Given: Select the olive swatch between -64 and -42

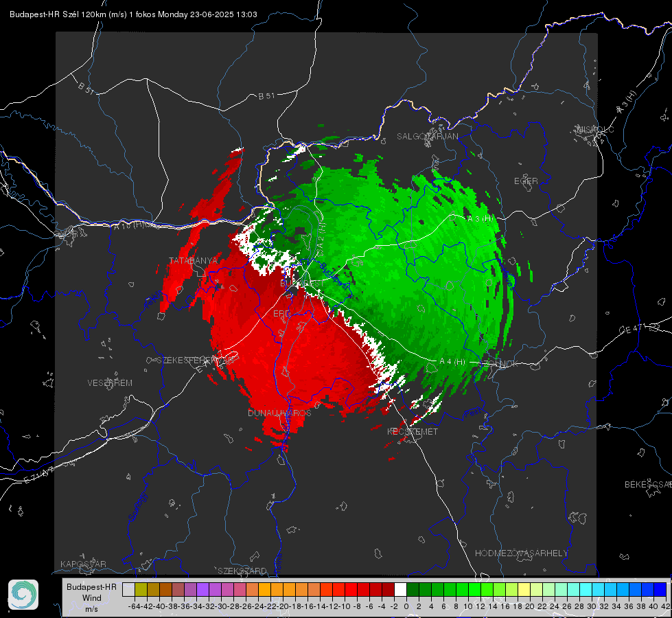Looking at the screenshot, I should pyautogui.click(x=141, y=589).
